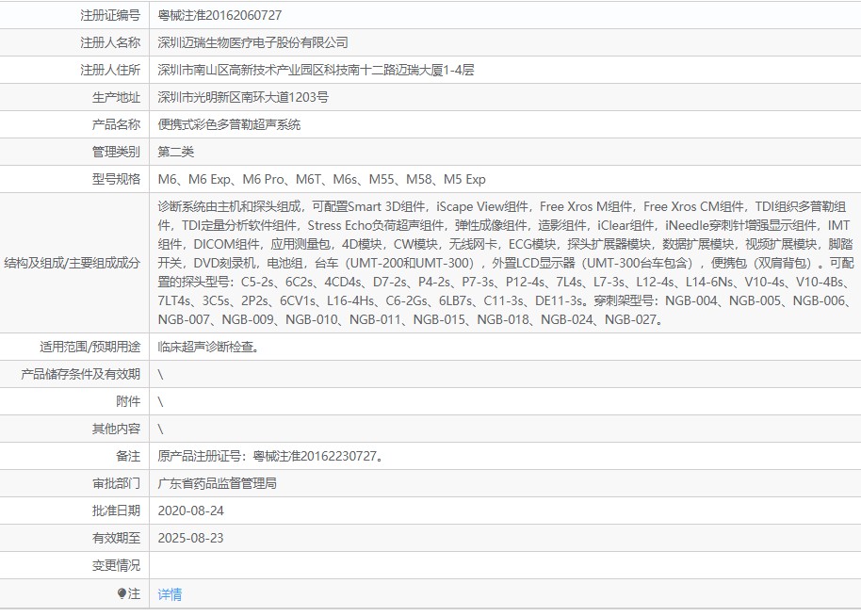Click structure description paragraph beginning 诊断系统由主机
The image size is (861, 616).
click(505, 263)
